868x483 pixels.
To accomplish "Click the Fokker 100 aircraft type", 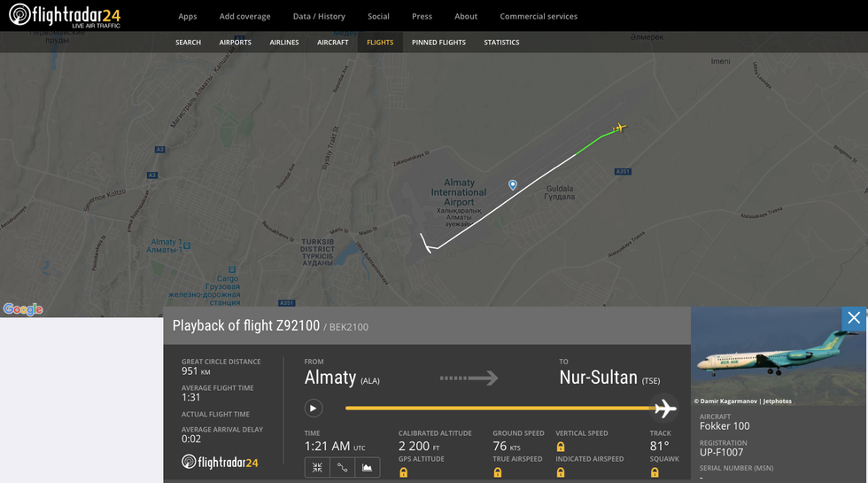I will point(725,426).
